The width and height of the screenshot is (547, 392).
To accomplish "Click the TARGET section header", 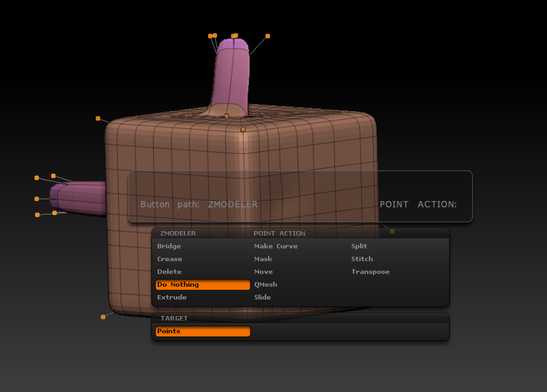I will 174,318.
